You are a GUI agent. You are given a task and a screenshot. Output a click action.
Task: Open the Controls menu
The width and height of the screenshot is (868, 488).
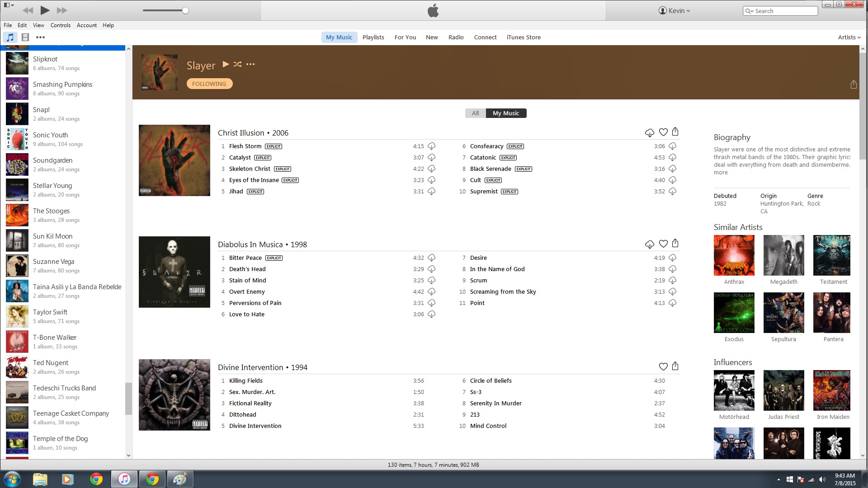coord(60,25)
